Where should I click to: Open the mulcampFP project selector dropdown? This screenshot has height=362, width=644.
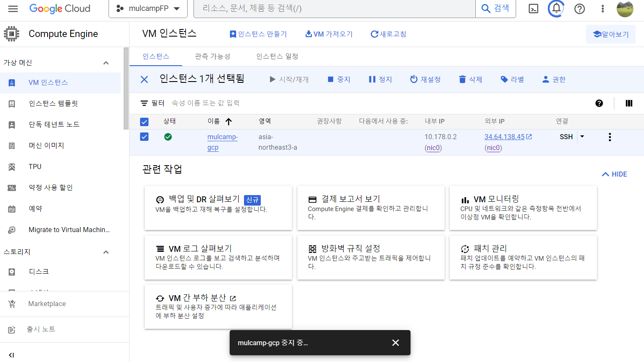[148, 8]
